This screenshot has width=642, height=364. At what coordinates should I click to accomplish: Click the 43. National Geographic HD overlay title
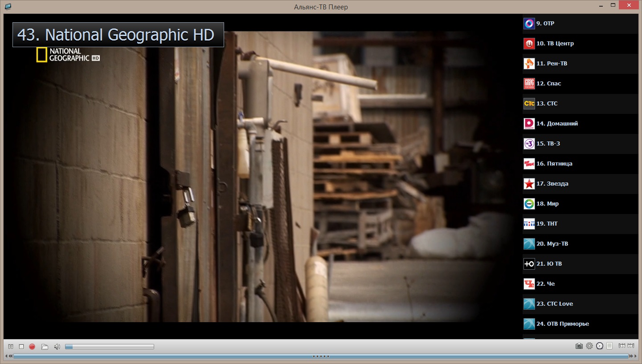coord(118,35)
